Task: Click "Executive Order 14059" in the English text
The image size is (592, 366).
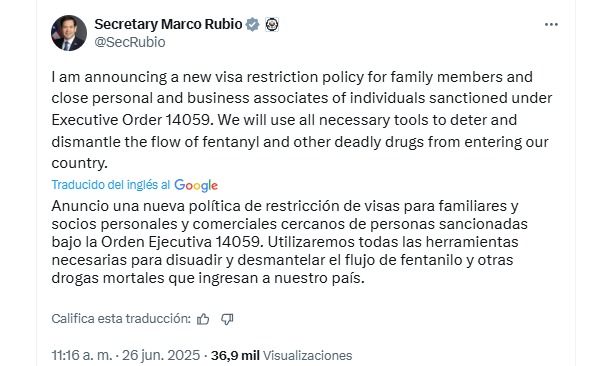Action: tap(133, 120)
